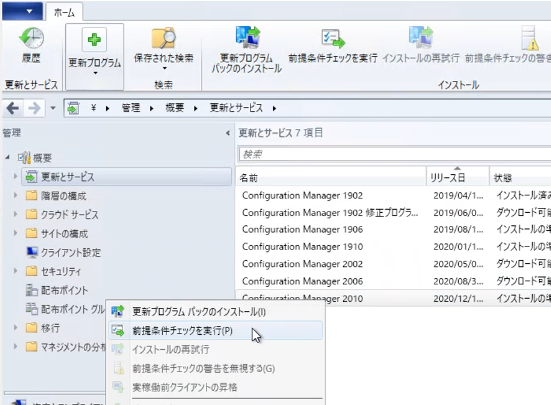
Task: Choose 実稼働前クライアントの昇格 in context menu
Action: point(215,387)
